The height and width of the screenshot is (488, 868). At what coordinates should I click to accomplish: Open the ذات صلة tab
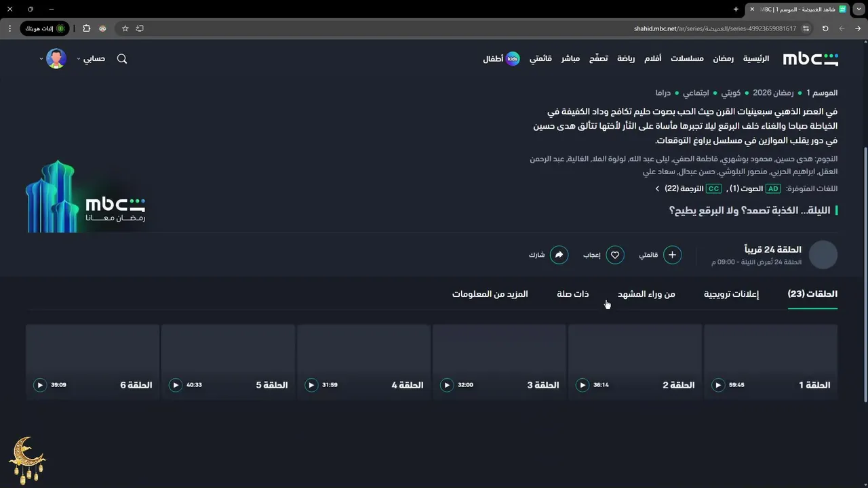(x=573, y=293)
